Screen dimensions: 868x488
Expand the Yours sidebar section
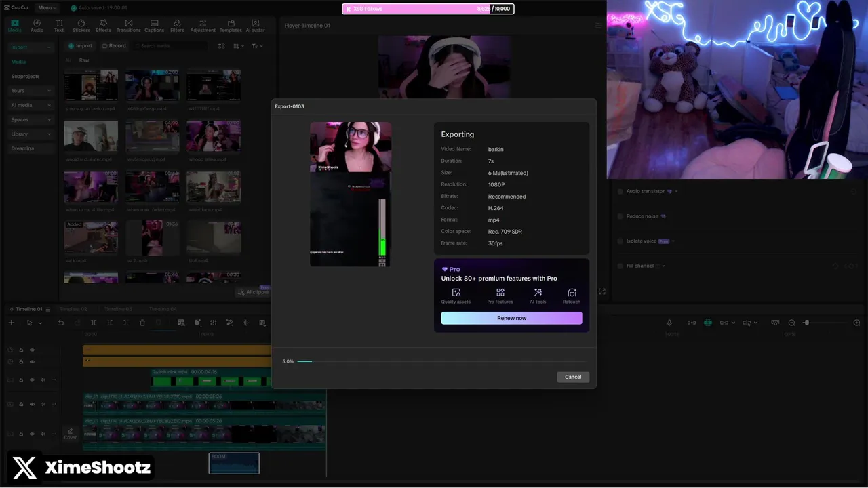tap(31, 90)
